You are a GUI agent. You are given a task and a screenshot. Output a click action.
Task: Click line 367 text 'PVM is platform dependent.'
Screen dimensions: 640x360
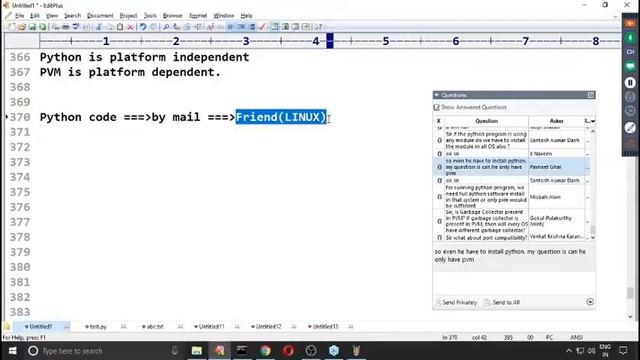pyautogui.click(x=130, y=72)
